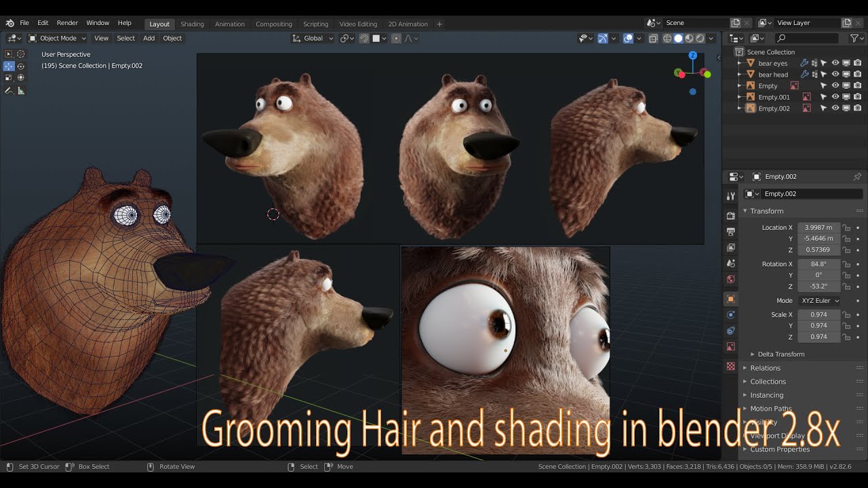Switch to the Shading workspace tab
This screenshot has height=488, width=868.
tap(192, 24)
